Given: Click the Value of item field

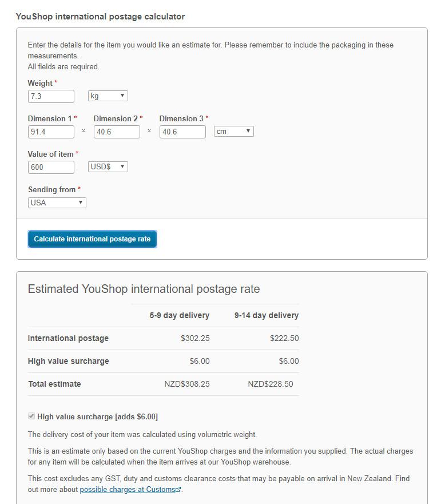Looking at the screenshot, I should pos(51,167).
